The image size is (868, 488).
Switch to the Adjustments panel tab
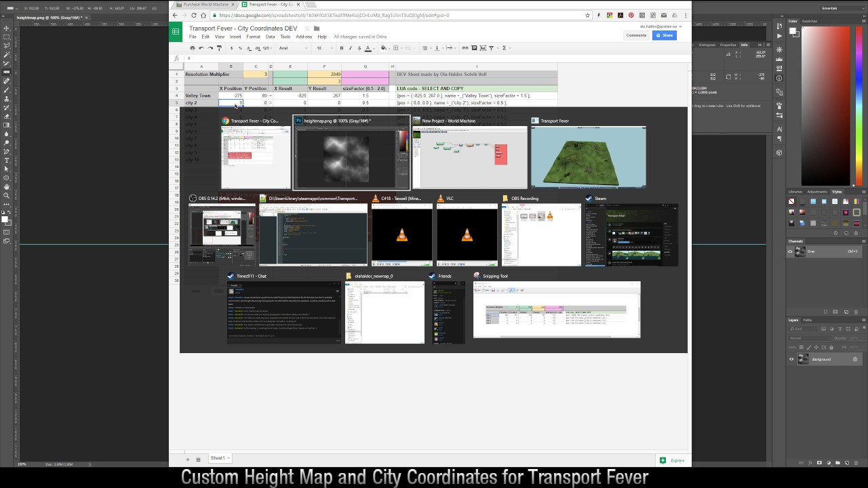point(817,192)
